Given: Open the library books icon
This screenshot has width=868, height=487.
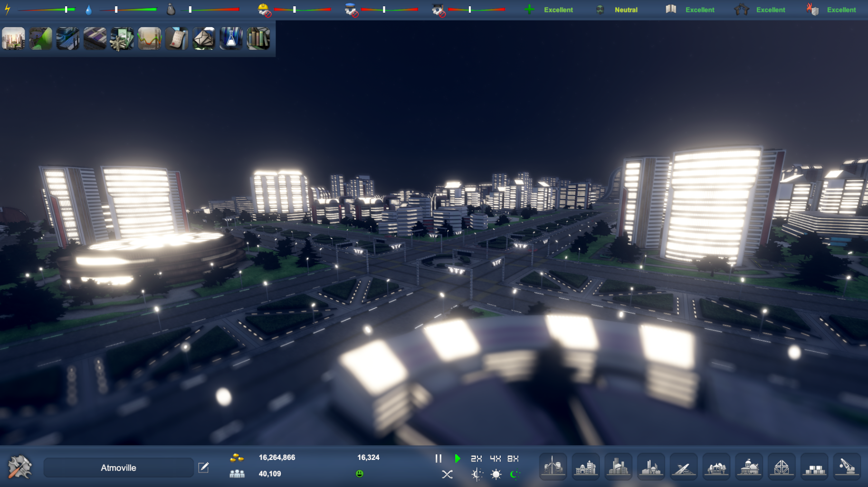Looking at the screenshot, I should tap(258, 38).
